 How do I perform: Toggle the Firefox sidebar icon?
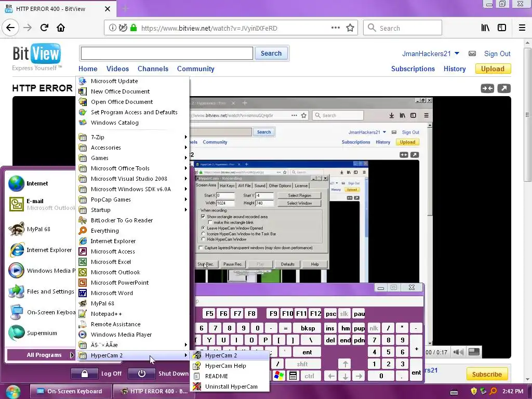502,28
